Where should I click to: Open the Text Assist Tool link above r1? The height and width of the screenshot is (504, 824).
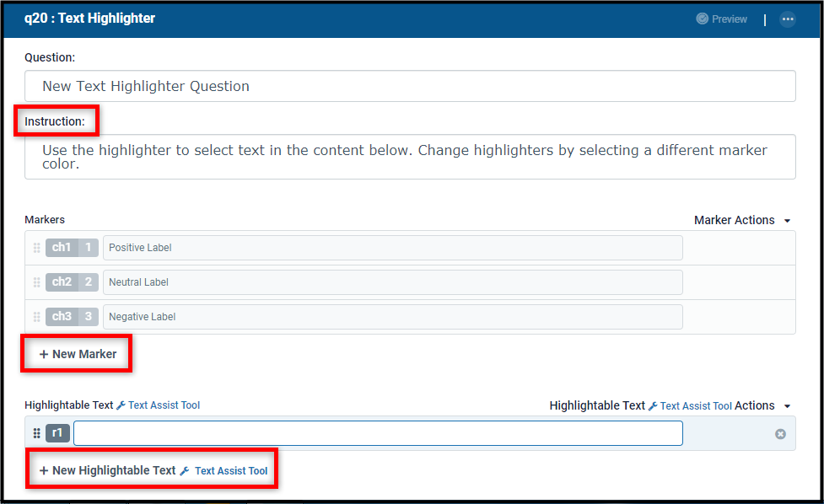[164, 405]
